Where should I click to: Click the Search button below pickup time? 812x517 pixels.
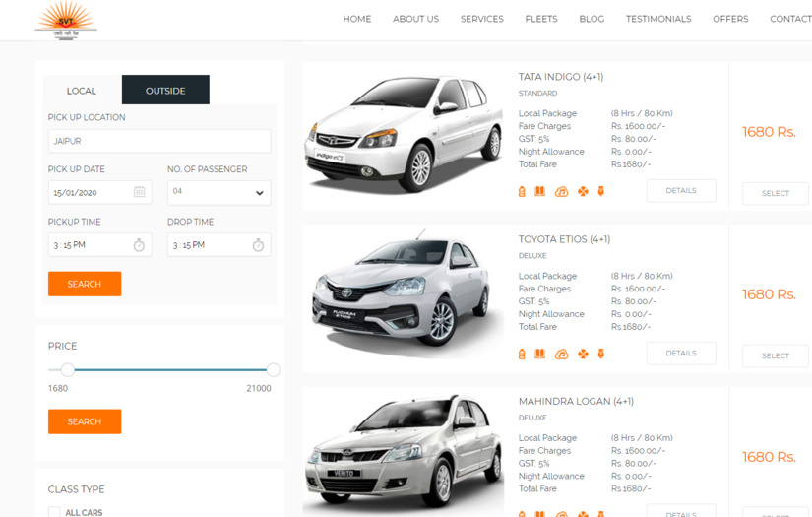(x=85, y=284)
